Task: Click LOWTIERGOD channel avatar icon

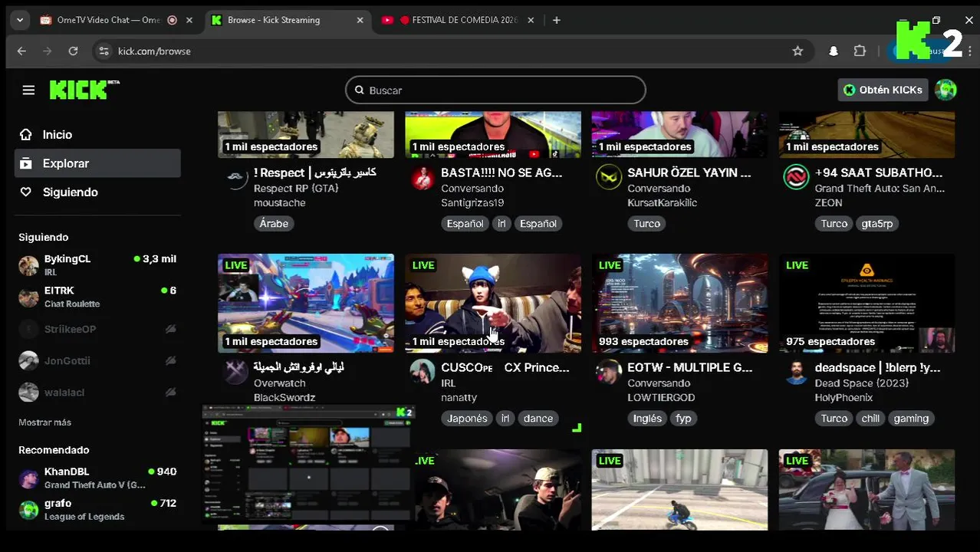Action: (609, 372)
